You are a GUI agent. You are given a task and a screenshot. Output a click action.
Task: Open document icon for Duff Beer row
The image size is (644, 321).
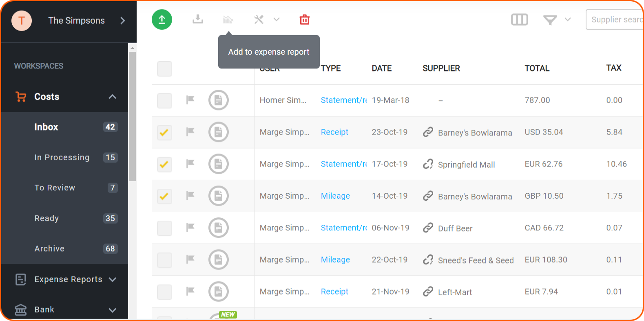click(219, 228)
